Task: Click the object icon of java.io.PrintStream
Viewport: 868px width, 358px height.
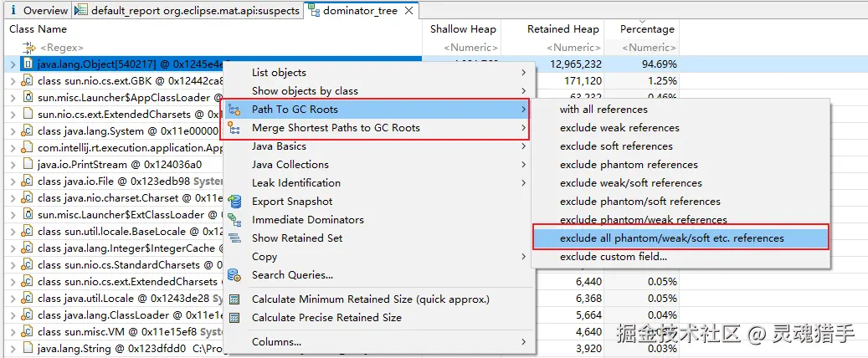Action: point(28,164)
